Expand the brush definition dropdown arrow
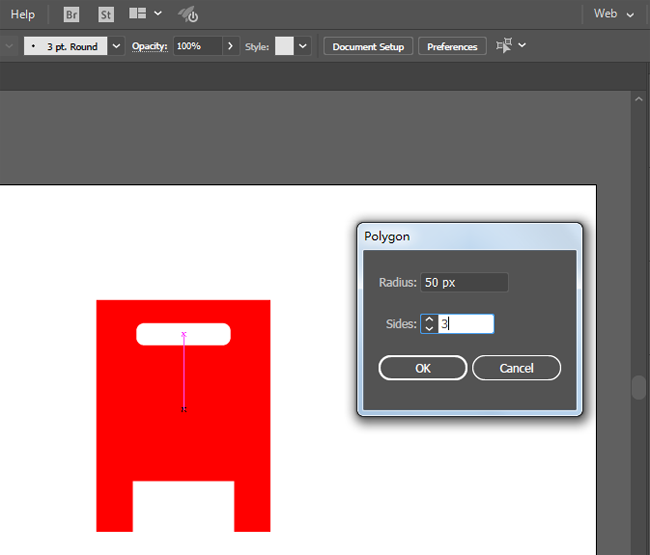Viewport: 650px width, 555px height. point(116,46)
